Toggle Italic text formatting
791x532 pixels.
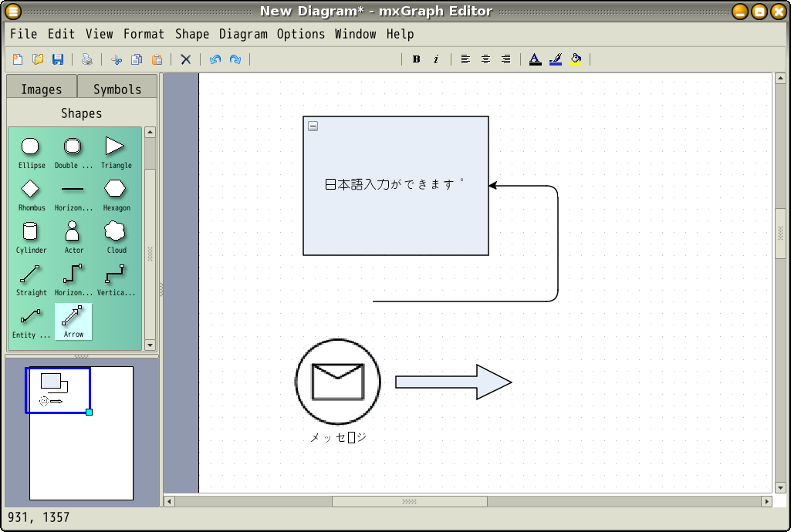[x=436, y=59]
